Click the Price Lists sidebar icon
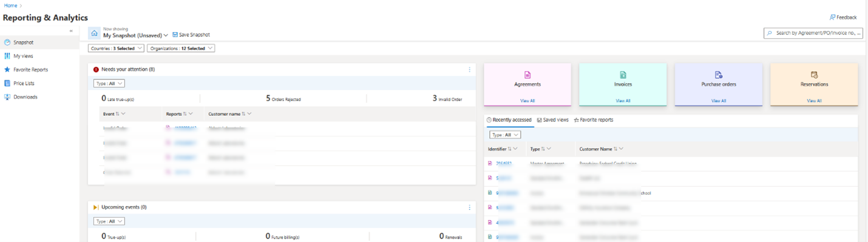868x242 pixels. (x=7, y=83)
